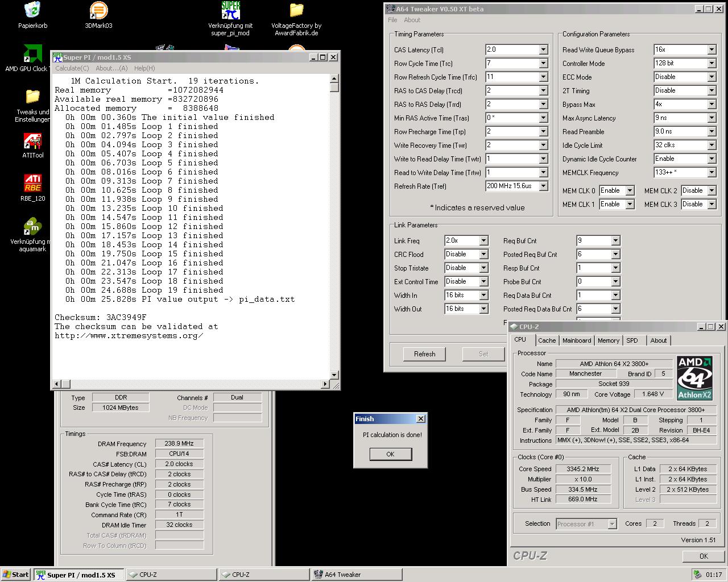Expand the Row Refresh Cycle Time (Trfc) dropdown
This screenshot has width=728, height=582.
tap(543, 77)
